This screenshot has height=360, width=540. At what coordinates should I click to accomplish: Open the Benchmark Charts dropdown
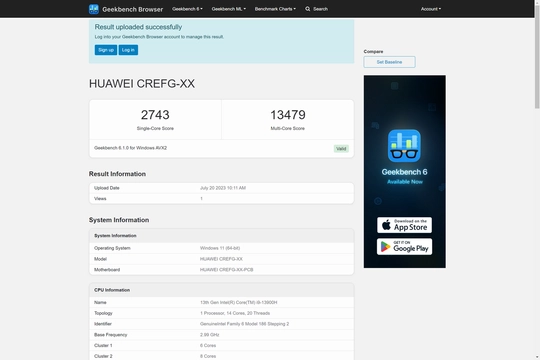pos(275,9)
